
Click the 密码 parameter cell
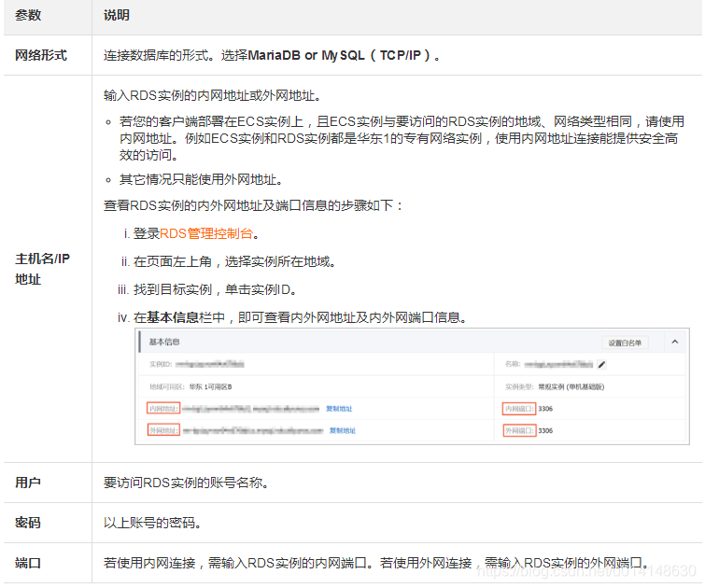tap(48, 523)
